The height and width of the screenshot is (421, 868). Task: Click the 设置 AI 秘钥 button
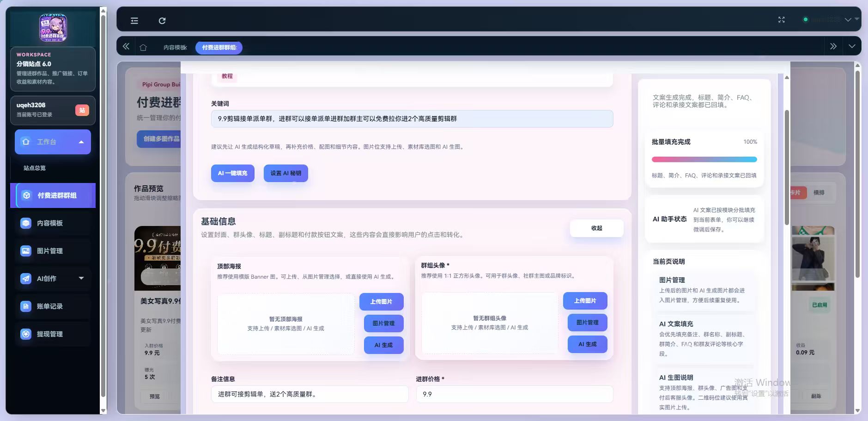click(x=285, y=173)
